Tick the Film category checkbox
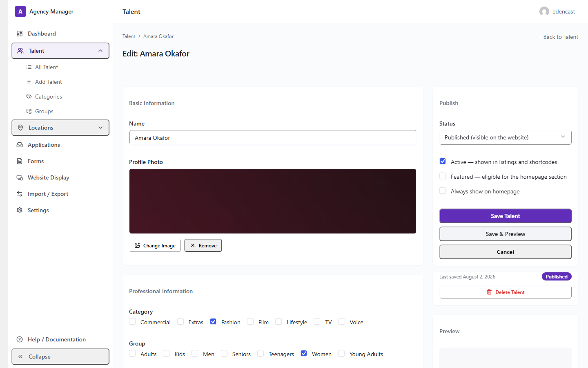Image resolution: width=588 pixels, height=368 pixels. (x=250, y=322)
